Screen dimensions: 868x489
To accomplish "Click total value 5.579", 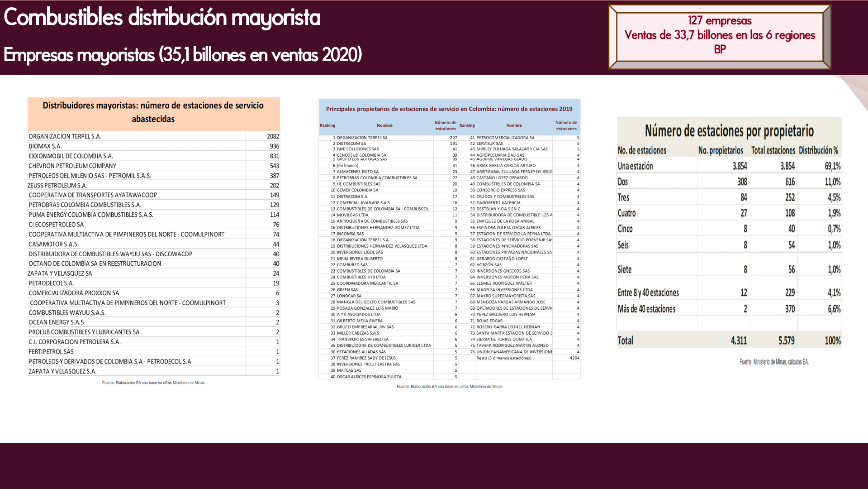I will pos(786,340).
